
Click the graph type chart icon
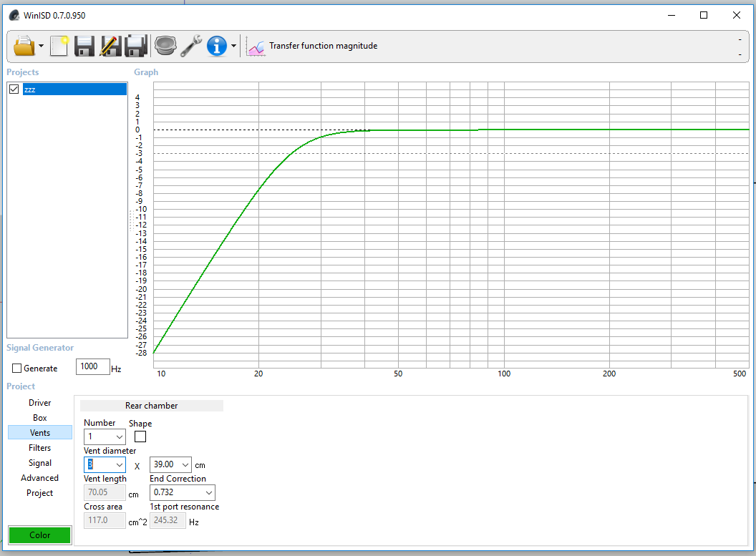[256, 47]
